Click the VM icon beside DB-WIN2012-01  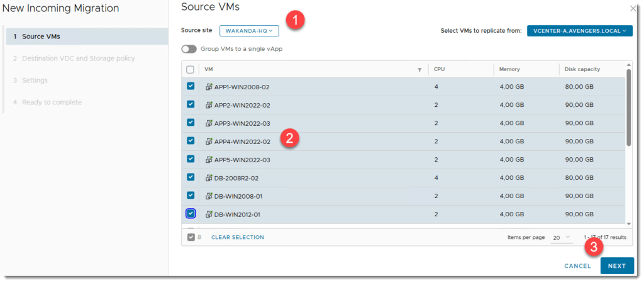(209, 214)
